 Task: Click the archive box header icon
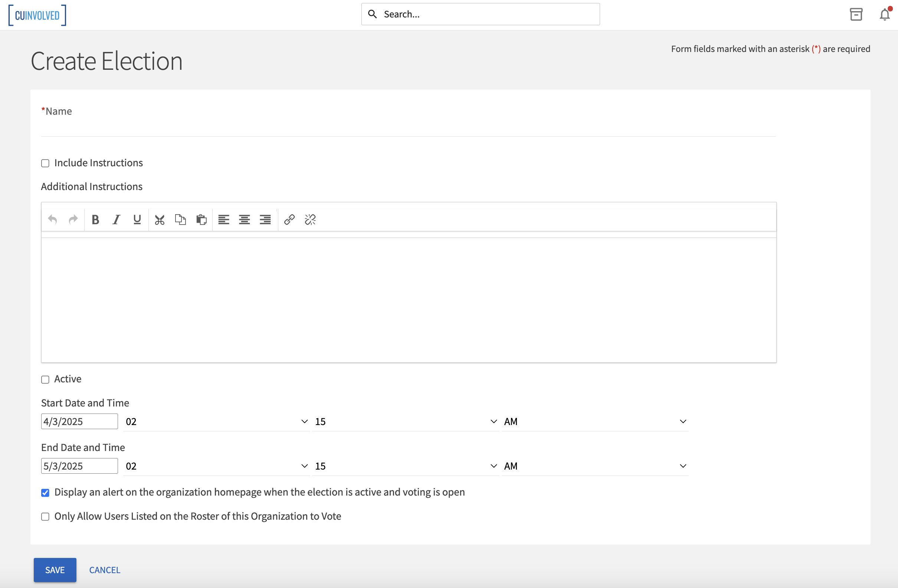[x=856, y=15]
